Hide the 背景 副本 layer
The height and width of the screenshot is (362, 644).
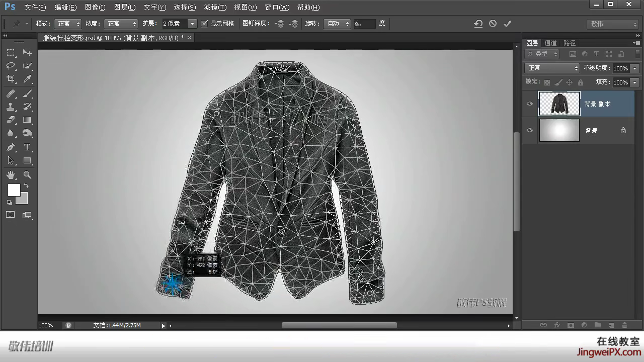pos(529,104)
